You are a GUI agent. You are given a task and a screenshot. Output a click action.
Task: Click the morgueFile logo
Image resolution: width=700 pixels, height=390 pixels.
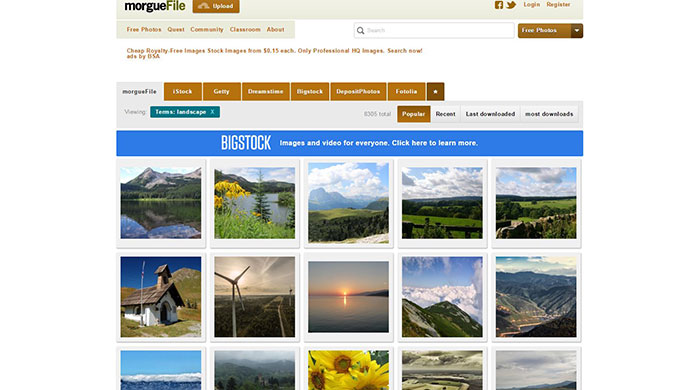point(155,6)
